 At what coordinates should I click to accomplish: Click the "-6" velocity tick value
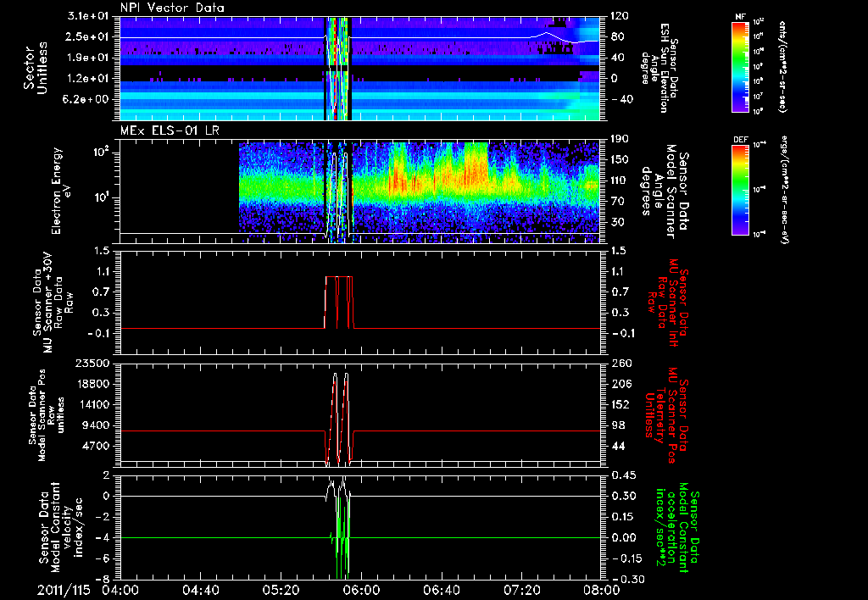point(103,558)
